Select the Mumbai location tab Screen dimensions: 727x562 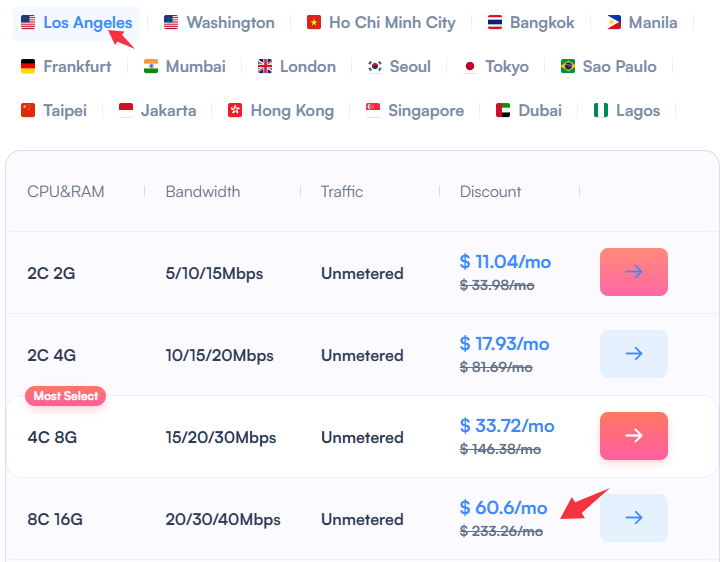tap(185, 67)
